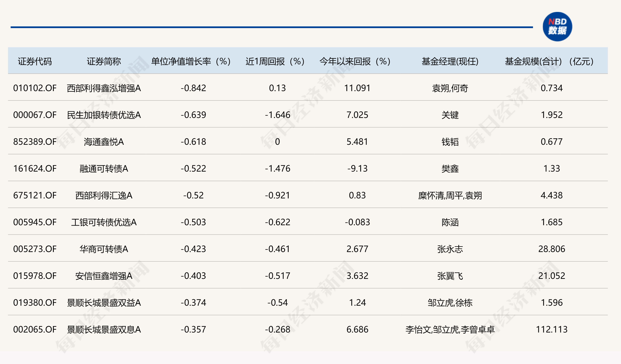This screenshot has height=364, width=621.
Task: Click fund name 融通可转债A
Action: 104,169
